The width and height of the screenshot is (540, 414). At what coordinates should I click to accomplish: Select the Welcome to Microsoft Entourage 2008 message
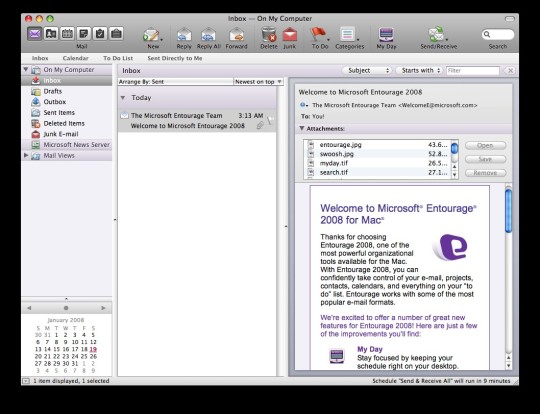click(197, 121)
